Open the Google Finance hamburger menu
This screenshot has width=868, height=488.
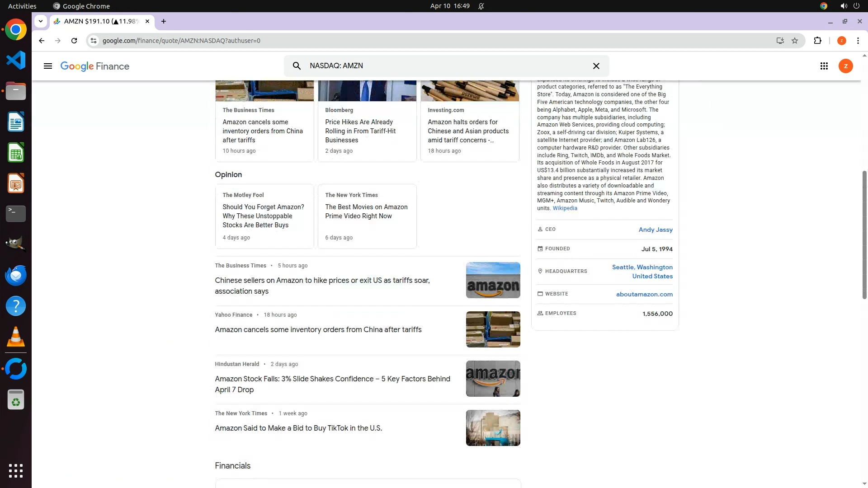point(47,66)
